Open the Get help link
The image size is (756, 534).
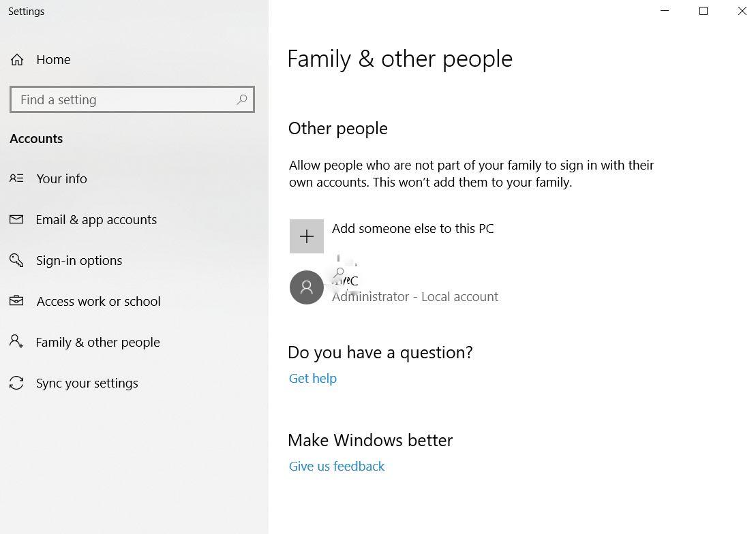(312, 378)
